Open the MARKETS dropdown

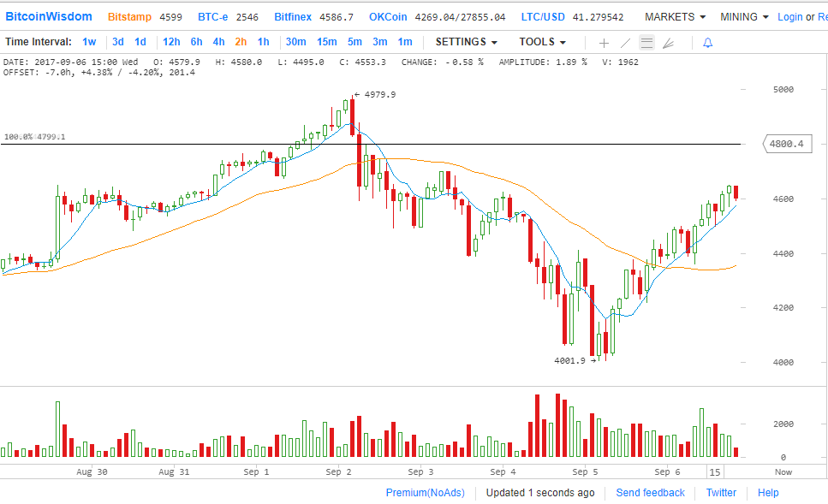click(x=675, y=17)
